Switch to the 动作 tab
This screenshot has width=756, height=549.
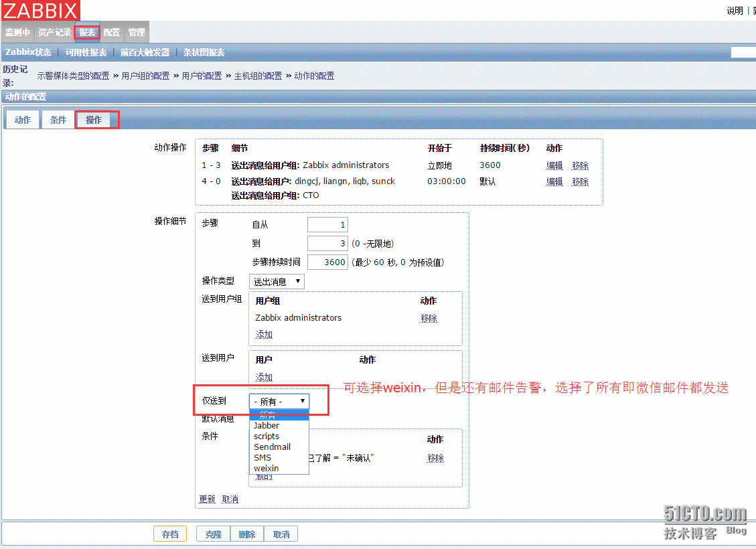click(22, 120)
